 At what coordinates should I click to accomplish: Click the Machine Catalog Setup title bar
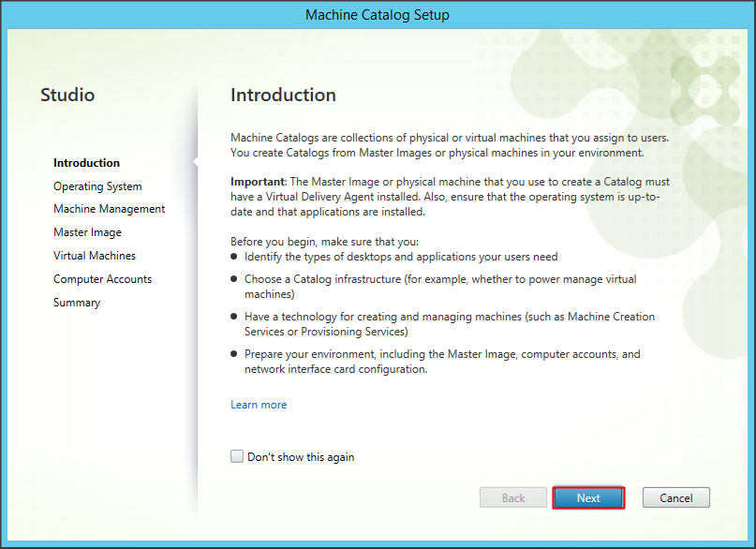point(378,15)
